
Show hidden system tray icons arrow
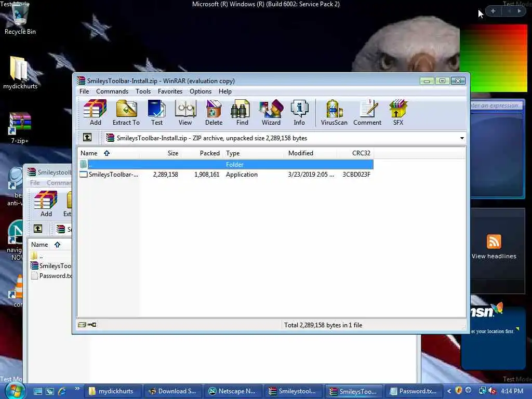[449, 391]
